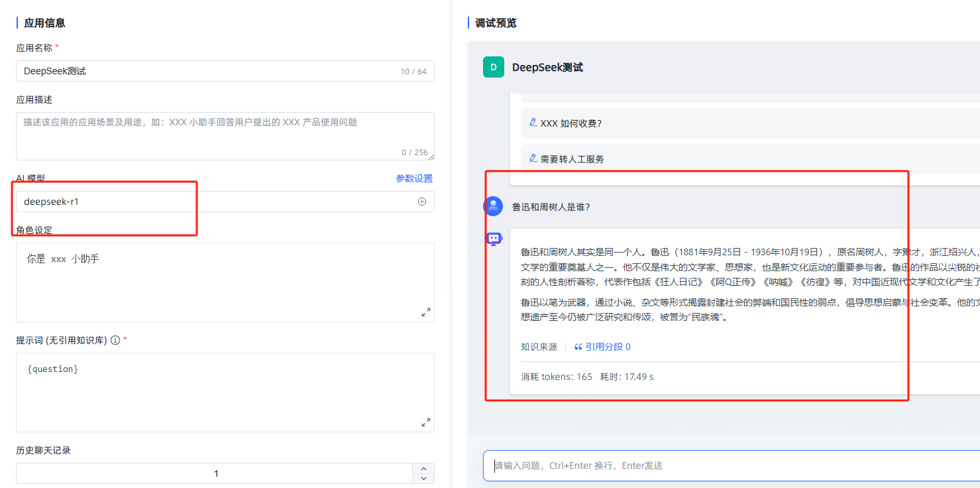Click the 应用描述 label

coord(34,99)
